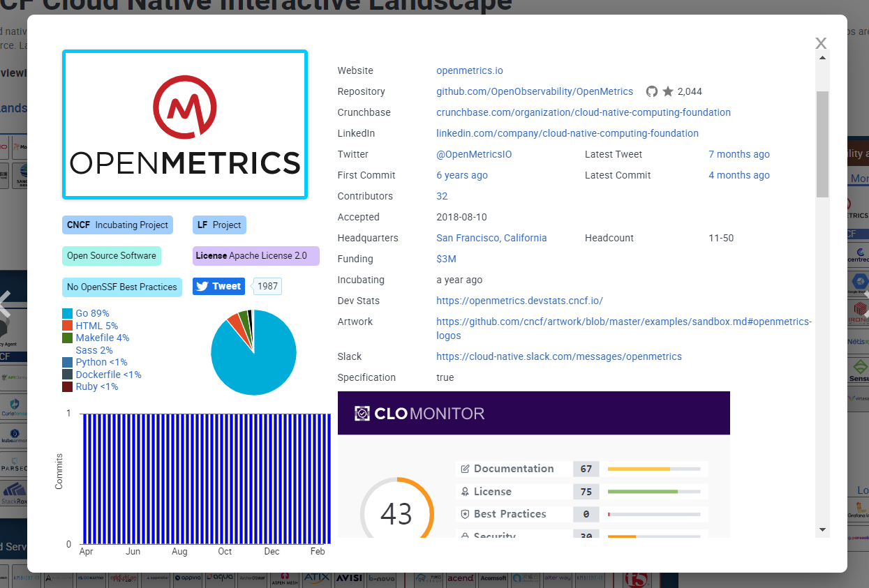Click the Documentation score bar showing 67
869x588 pixels.
654,469
